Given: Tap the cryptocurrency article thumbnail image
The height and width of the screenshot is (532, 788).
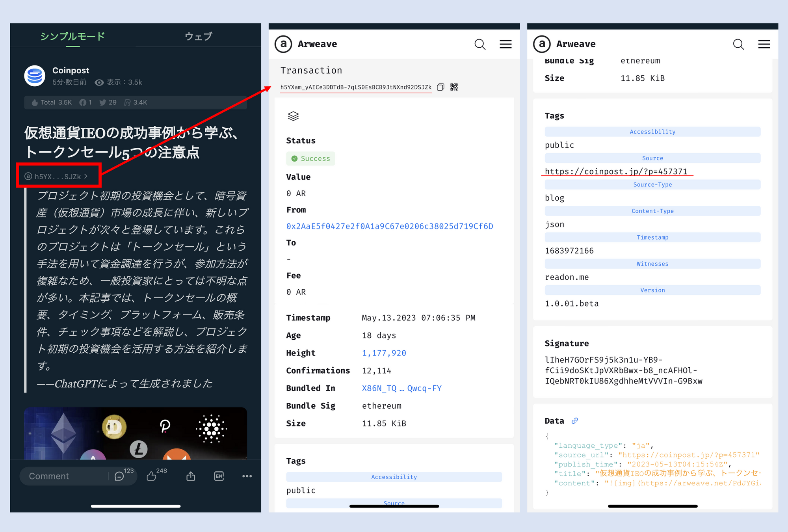Looking at the screenshot, I should coord(136,433).
